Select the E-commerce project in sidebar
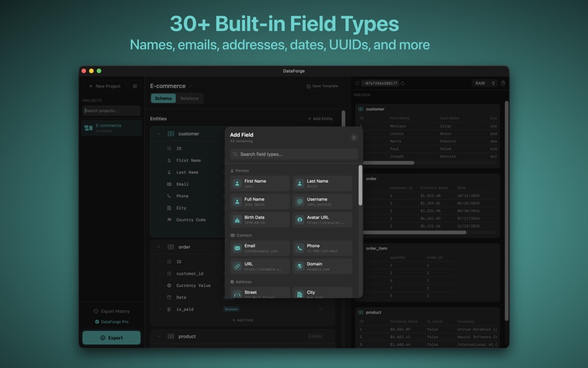Image resolution: width=588 pixels, height=368 pixels. pos(110,127)
